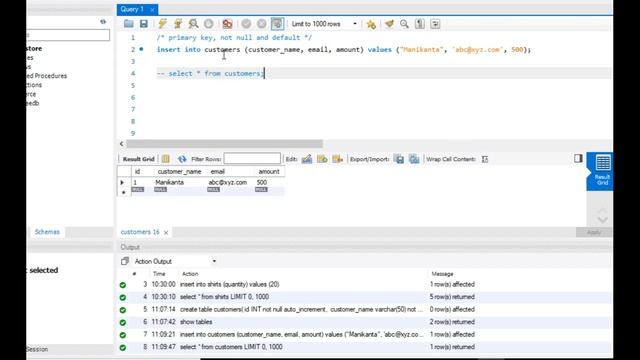The width and height of the screenshot is (640, 360).
Task: Click the edit current row icon
Action: 307,159
